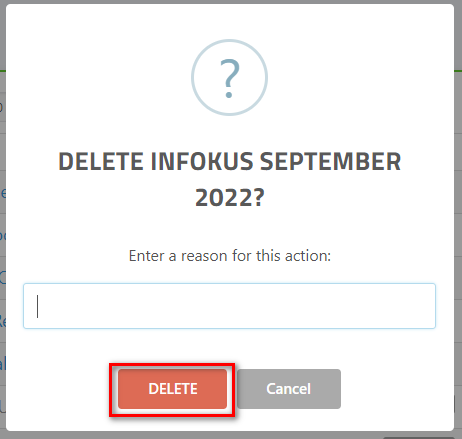Click the word 'action:' in the prompt label
Image resolution: width=462 pixels, height=439 pixels.
(308, 256)
